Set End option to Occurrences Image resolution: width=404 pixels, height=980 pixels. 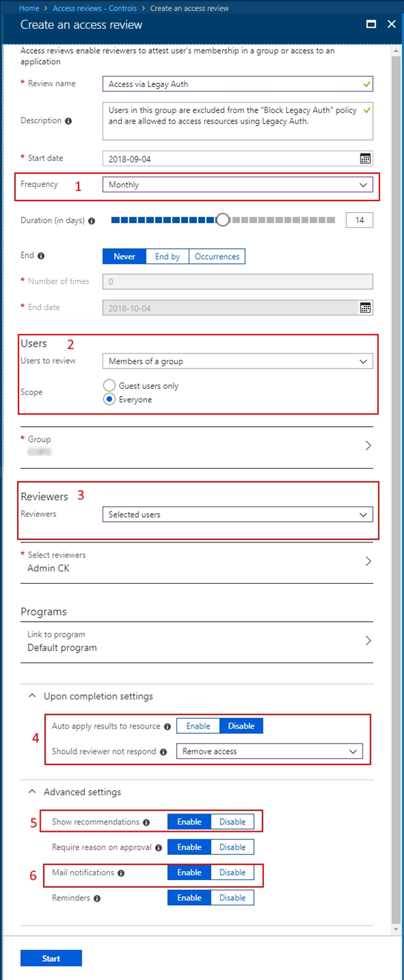(x=217, y=257)
